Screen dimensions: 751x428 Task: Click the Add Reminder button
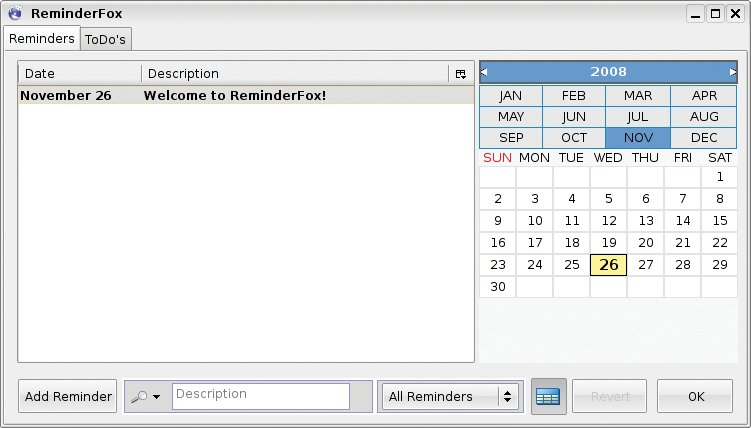click(68, 396)
